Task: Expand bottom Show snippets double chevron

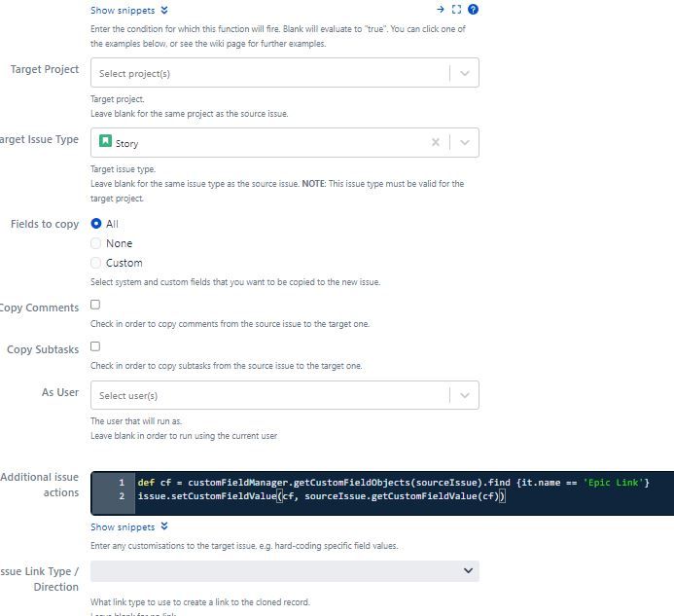Action: point(164,526)
